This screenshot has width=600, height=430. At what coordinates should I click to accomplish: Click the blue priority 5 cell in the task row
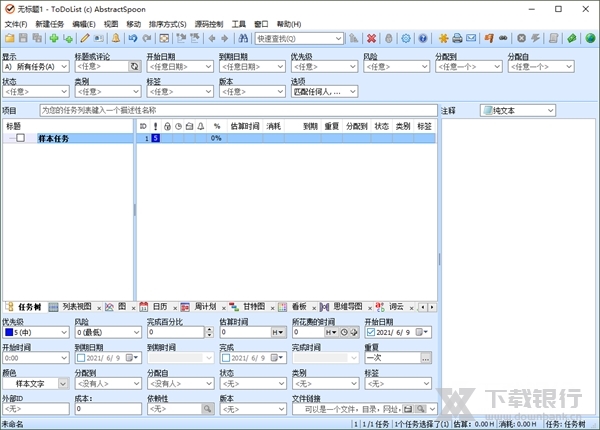pyautogui.click(x=155, y=138)
